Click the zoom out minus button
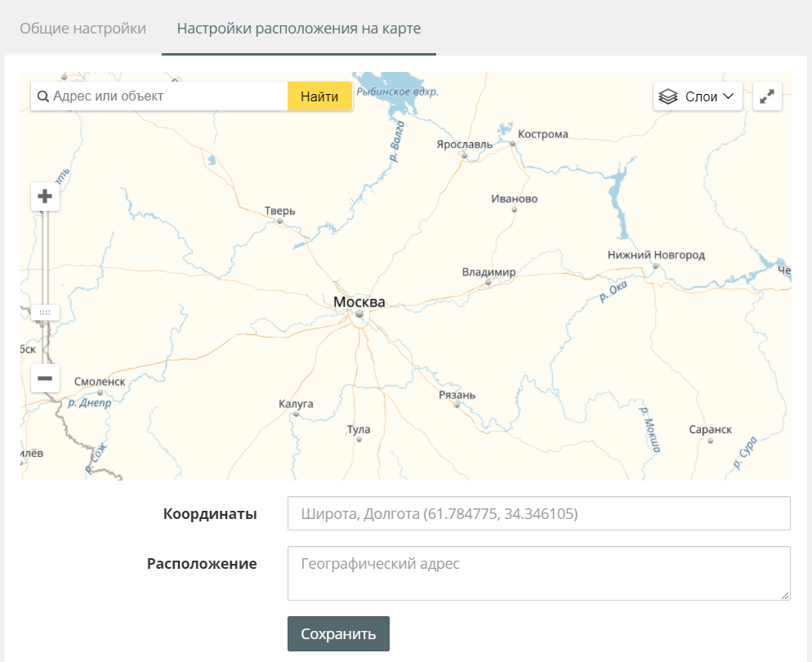This screenshot has width=812, height=662. point(45,378)
